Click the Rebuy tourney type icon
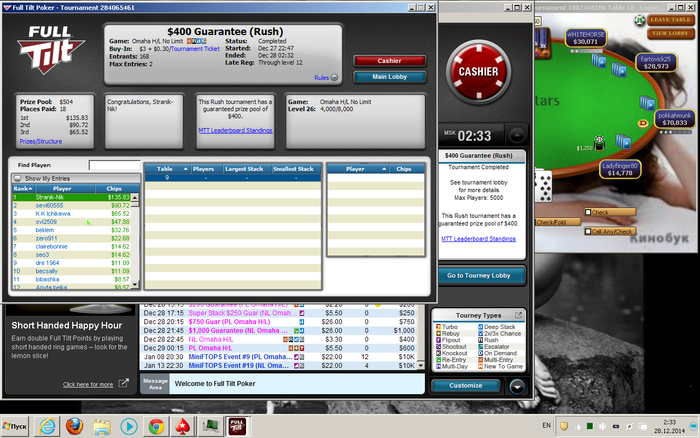The height and width of the screenshot is (438, 700). pos(438,334)
